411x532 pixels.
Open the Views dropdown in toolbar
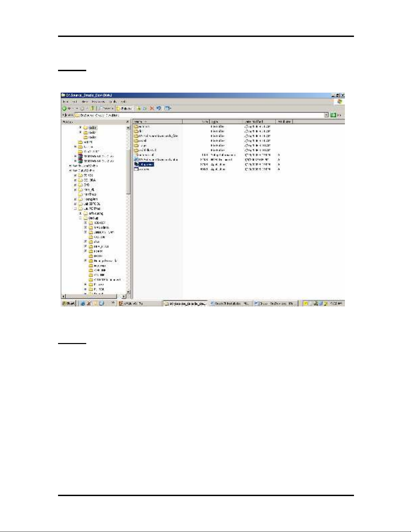tap(168, 108)
